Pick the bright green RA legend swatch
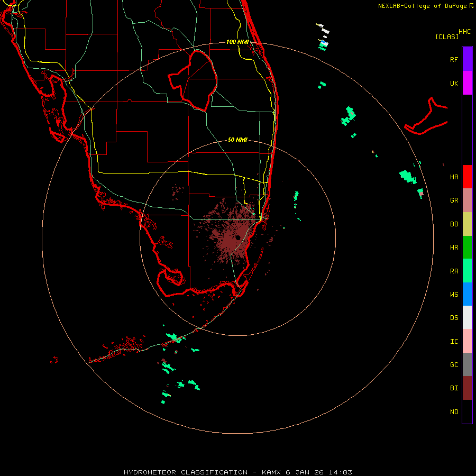Screen dimensions: 476x476 [467, 271]
